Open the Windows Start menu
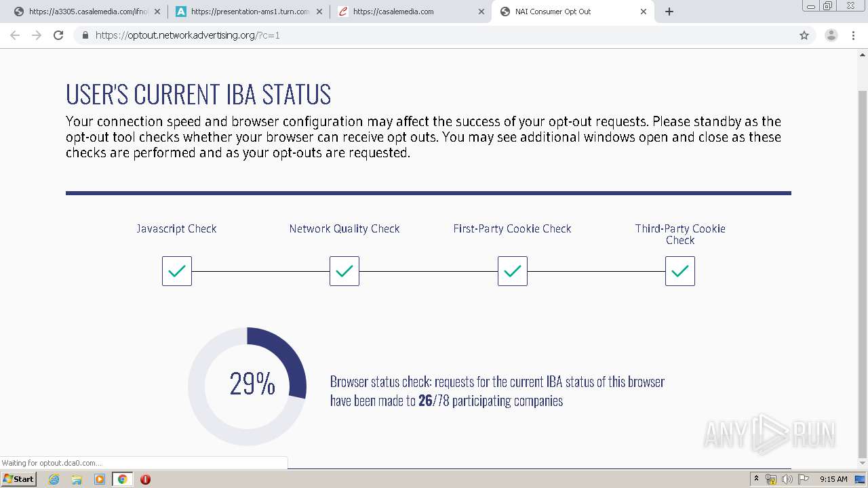 point(18,479)
